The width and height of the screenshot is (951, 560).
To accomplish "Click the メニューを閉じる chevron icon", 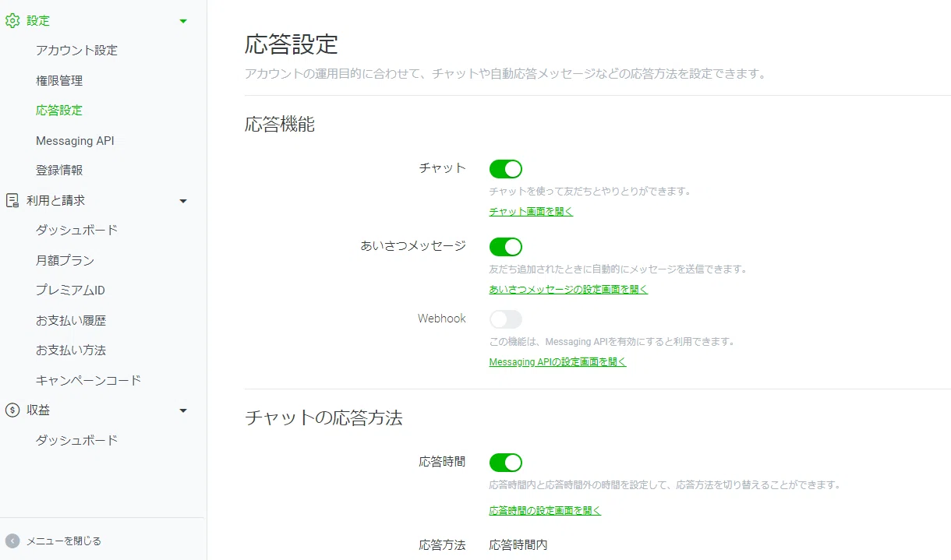I will (12, 541).
